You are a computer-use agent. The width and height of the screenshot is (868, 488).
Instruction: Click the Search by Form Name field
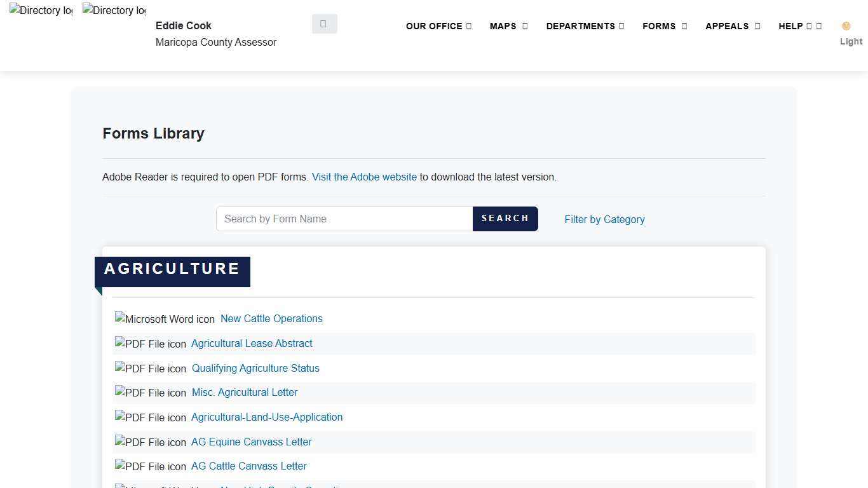pyautogui.click(x=344, y=219)
